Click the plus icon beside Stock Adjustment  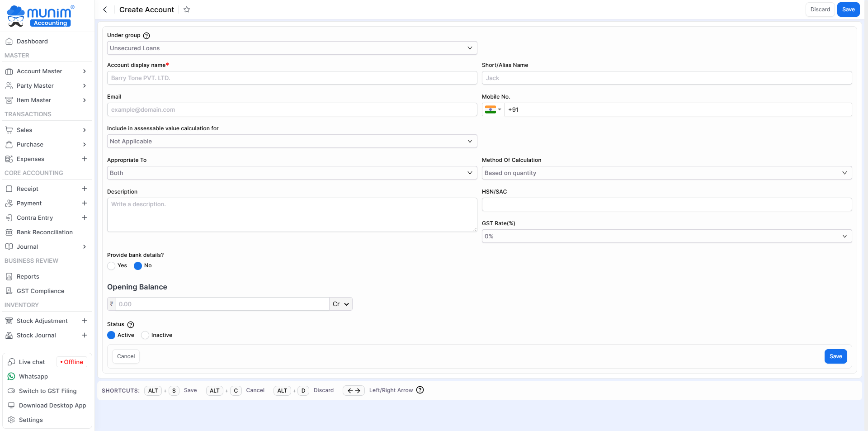tap(84, 321)
